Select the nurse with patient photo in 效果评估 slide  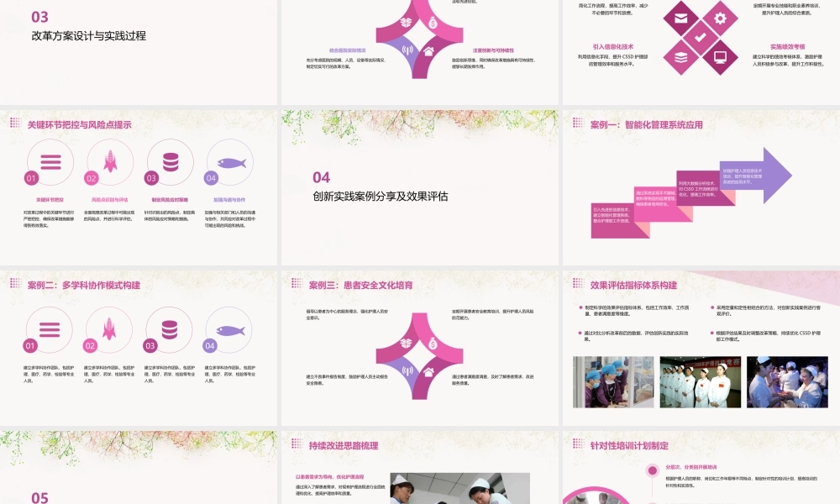787,382
